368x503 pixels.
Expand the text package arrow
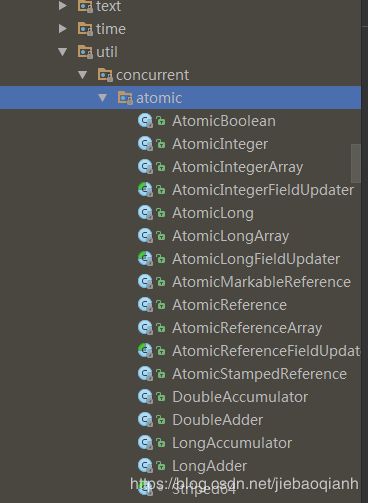coord(62,6)
